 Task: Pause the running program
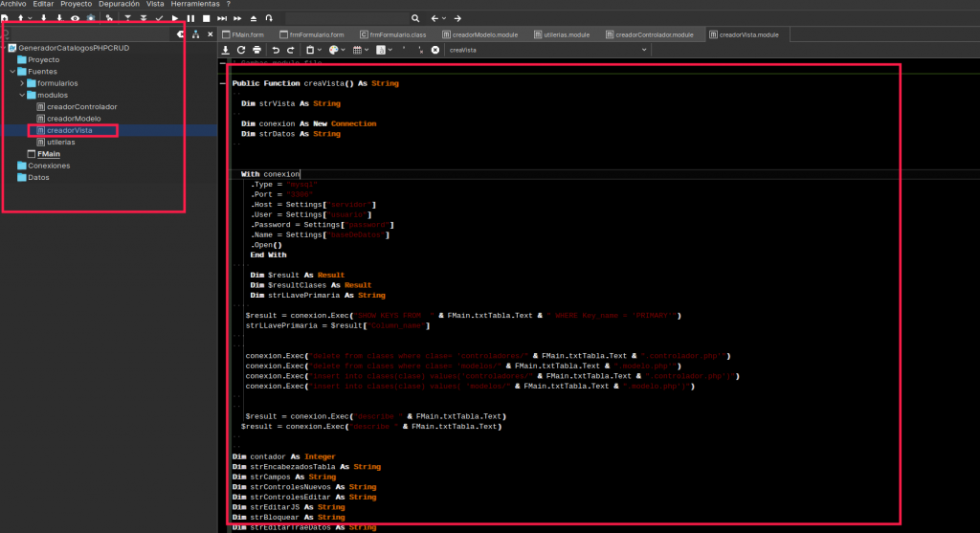pyautogui.click(x=191, y=18)
